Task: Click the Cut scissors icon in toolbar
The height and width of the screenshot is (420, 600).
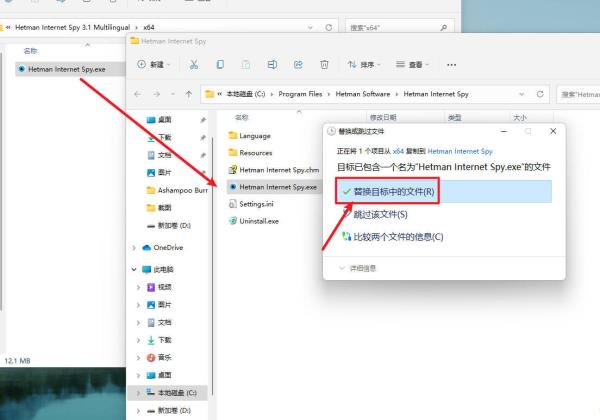Action: tap(194, 64)
